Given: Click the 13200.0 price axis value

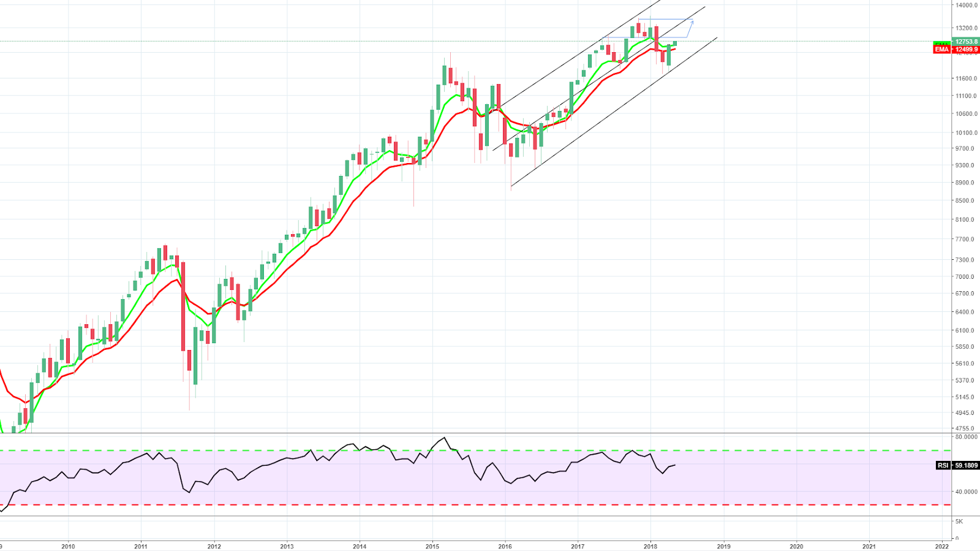Looking at the screenshot, I should coord(966,28).
